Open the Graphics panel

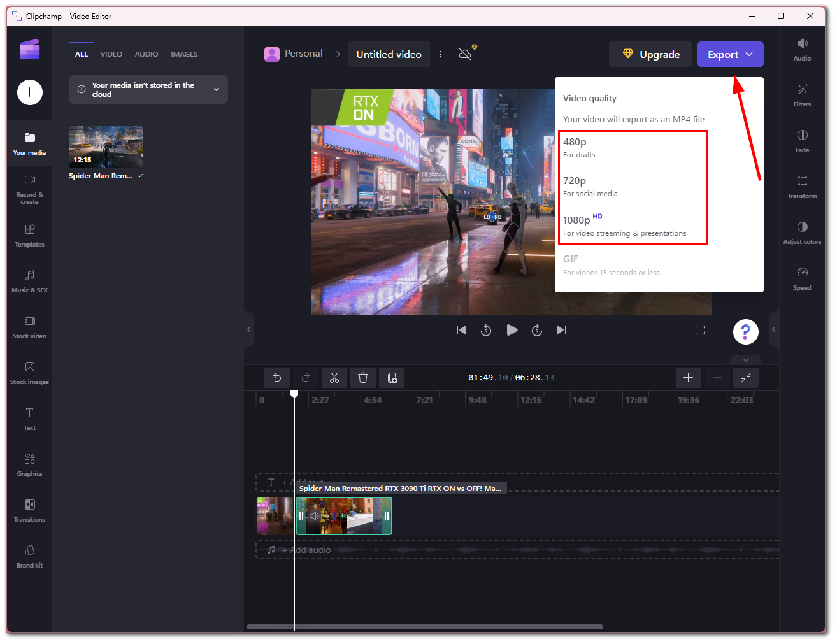(29, 465)
